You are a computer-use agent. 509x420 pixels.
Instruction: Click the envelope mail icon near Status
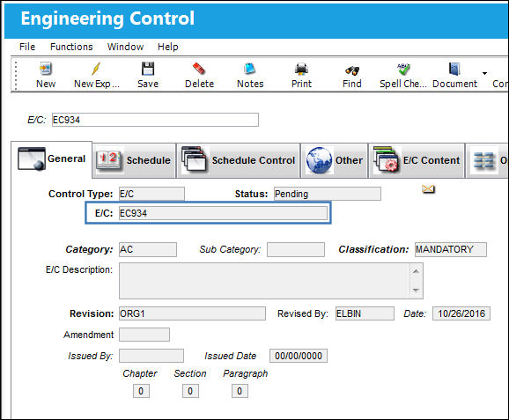[428, 188]
